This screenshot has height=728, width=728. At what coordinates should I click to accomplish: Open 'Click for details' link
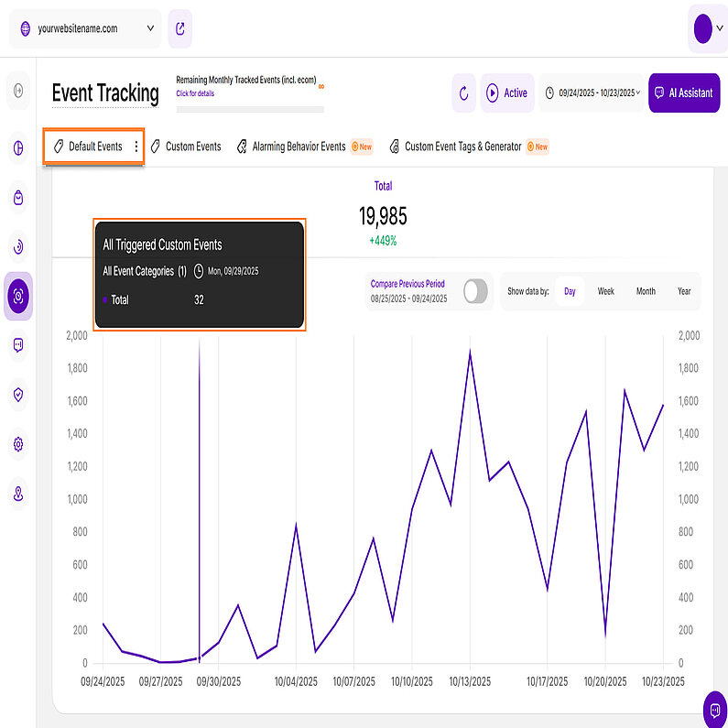pos(195,93)
